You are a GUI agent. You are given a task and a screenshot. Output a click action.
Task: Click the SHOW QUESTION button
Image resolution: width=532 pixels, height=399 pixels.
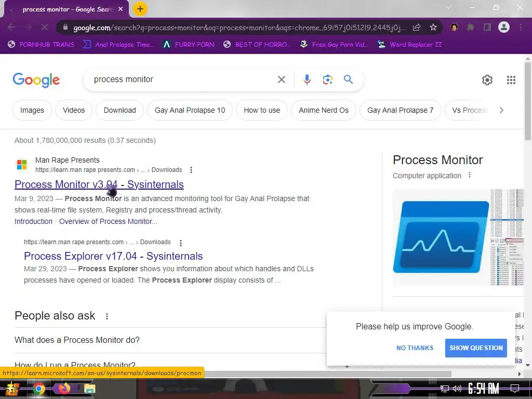point(476,348)
